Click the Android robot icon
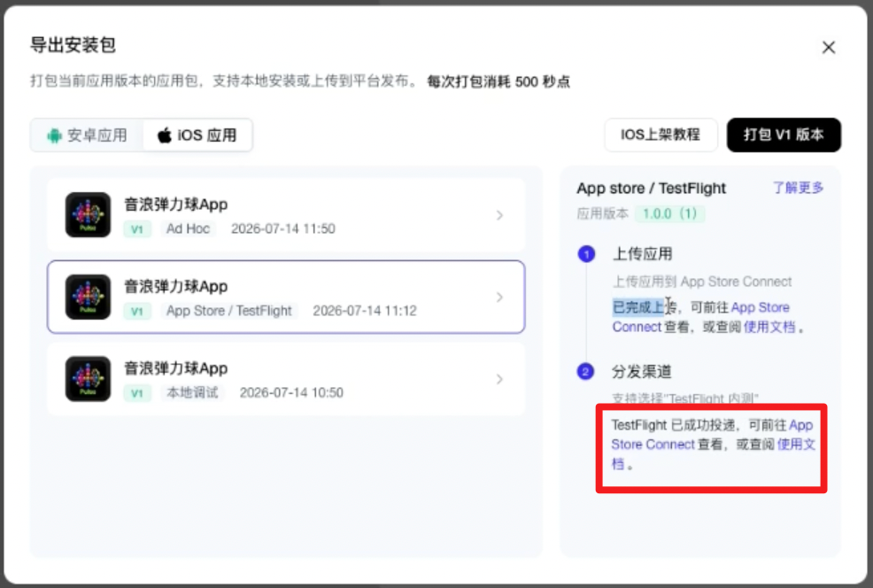Screen dimensions: 873x588 click(54, 135)
